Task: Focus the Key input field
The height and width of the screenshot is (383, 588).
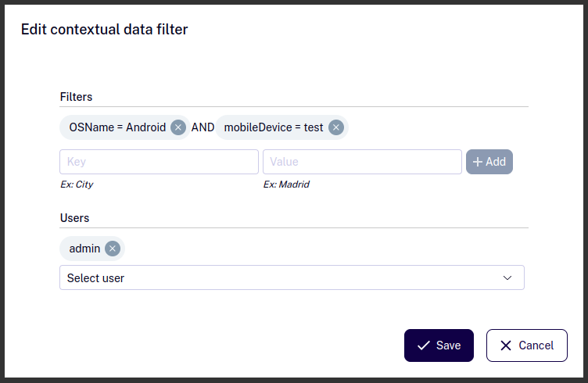Action: (x=159, y=162)
